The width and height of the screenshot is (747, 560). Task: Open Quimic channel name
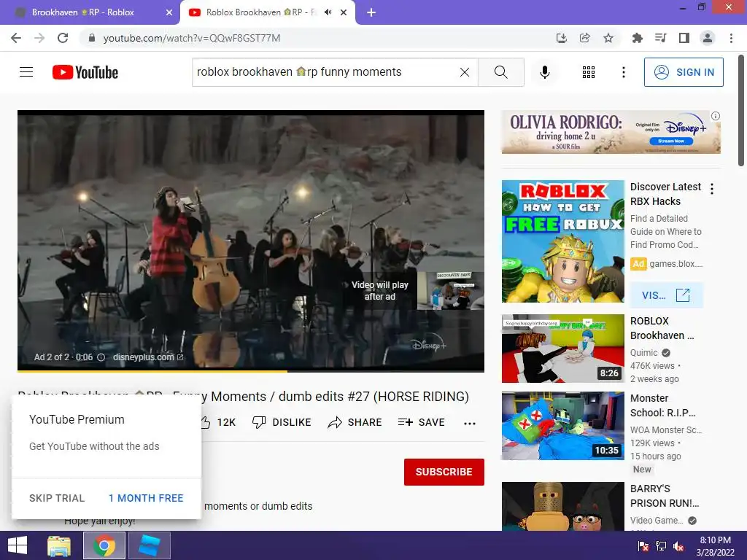643,353
